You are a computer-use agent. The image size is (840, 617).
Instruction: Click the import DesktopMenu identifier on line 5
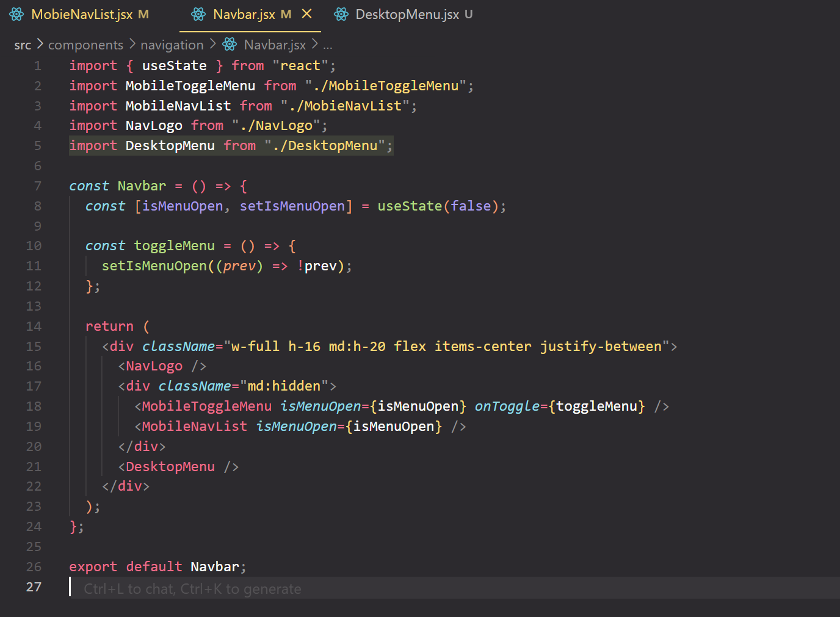[x=170, y=146]
